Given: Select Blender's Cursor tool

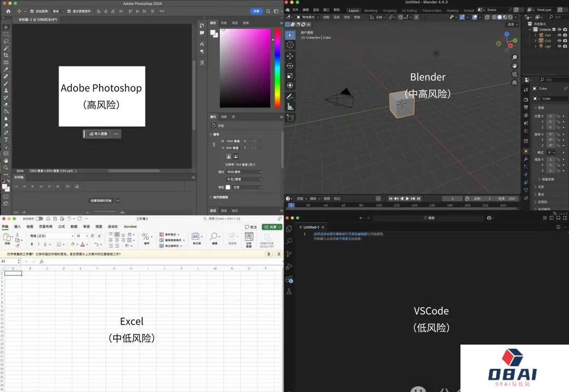Looking at the screenshot, I should pos(290,45).
